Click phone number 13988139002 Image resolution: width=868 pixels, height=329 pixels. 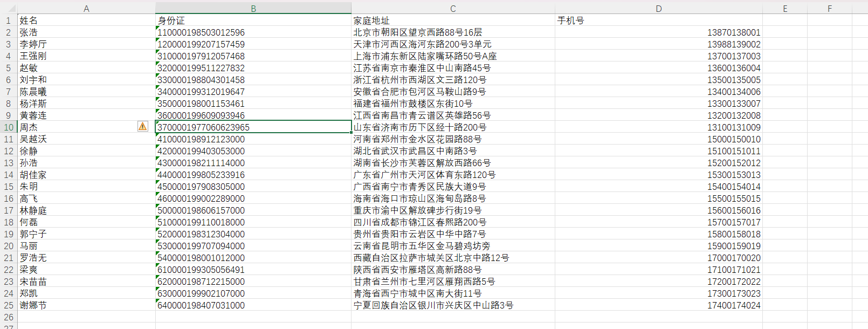pyautogui.click(x=659, y=44)
